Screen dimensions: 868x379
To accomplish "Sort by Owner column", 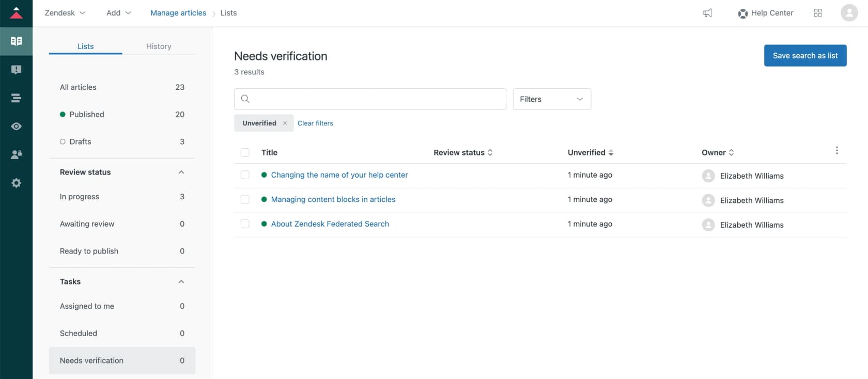I will click(x=718, y=152).
